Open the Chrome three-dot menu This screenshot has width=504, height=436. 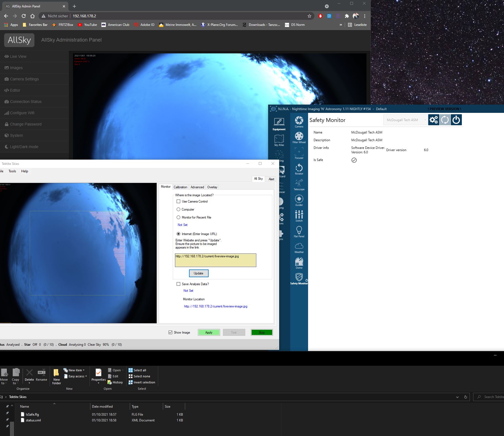365,16
